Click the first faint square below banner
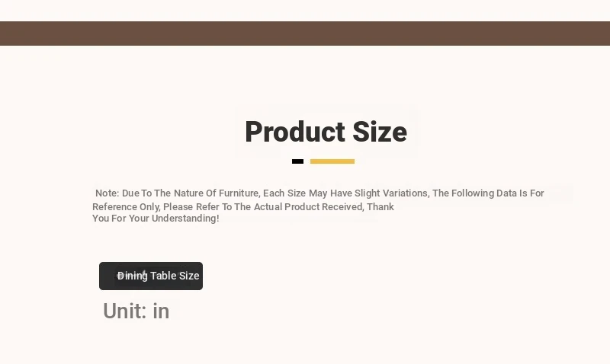This screenshot has height=364, width=610. (x=9, y=58)
